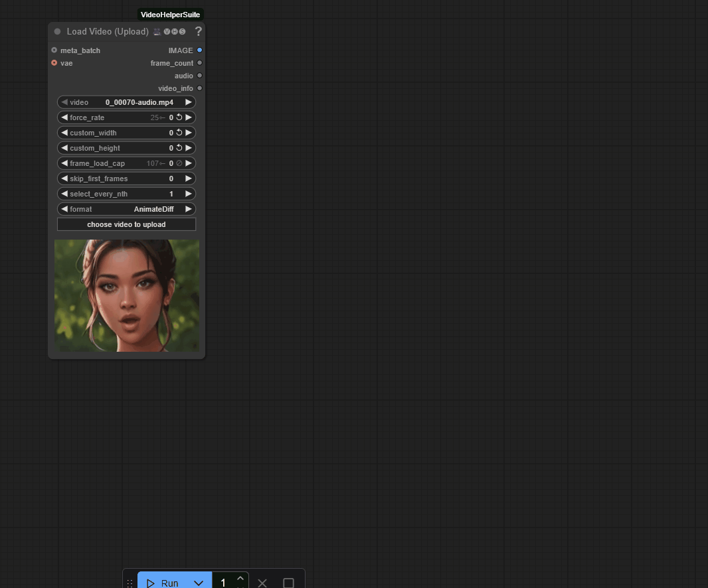Collapse the Load Video node via its title dot
This screenshot has width=708, height=588.
(57, 32)
